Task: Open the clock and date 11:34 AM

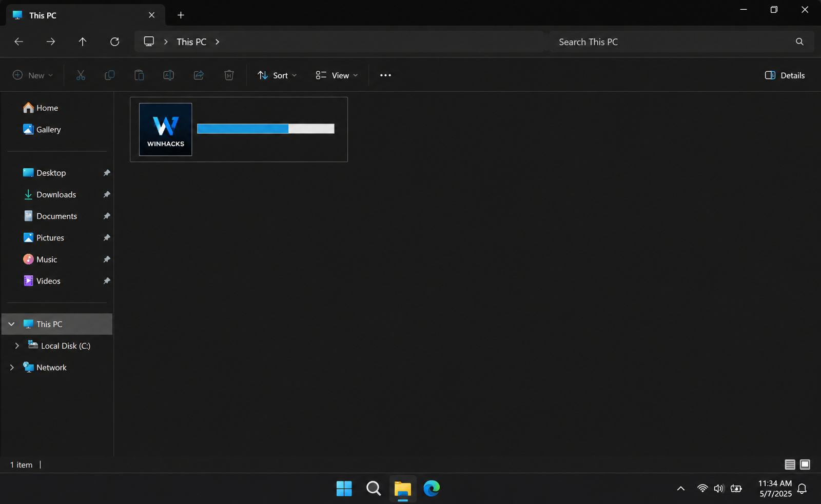Action: click(775, 489)
